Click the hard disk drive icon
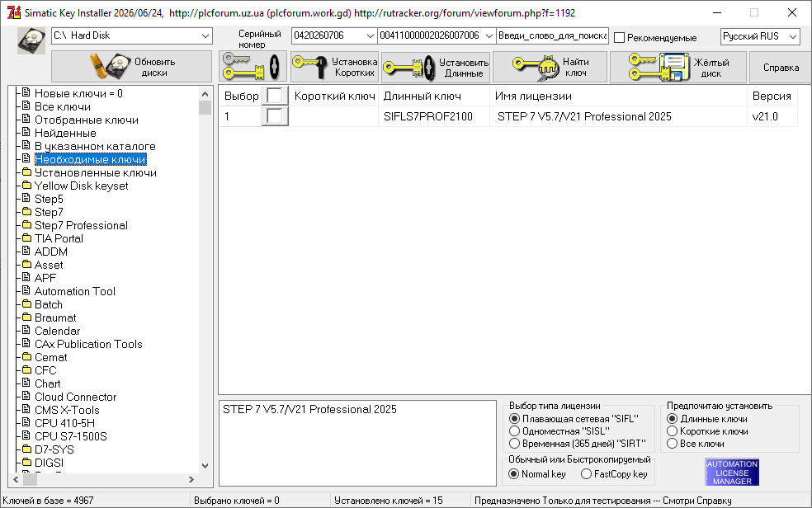 (x=31, y=40)
